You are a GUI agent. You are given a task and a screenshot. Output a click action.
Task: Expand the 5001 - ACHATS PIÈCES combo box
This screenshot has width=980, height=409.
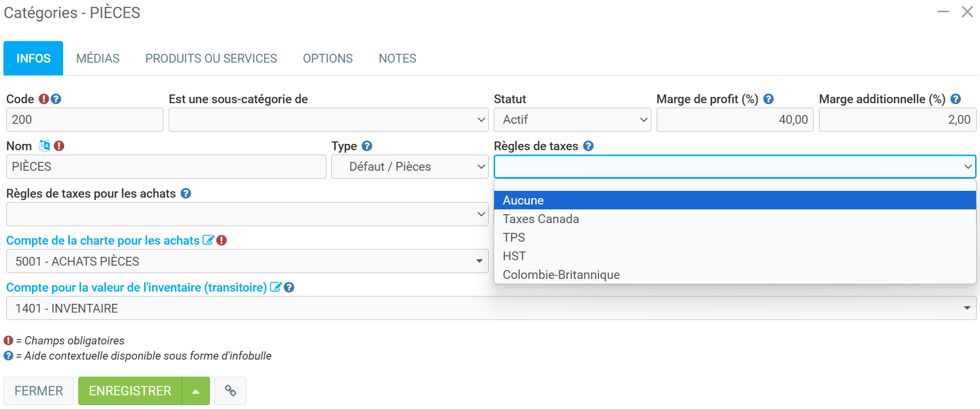click(x=247, y=261)
